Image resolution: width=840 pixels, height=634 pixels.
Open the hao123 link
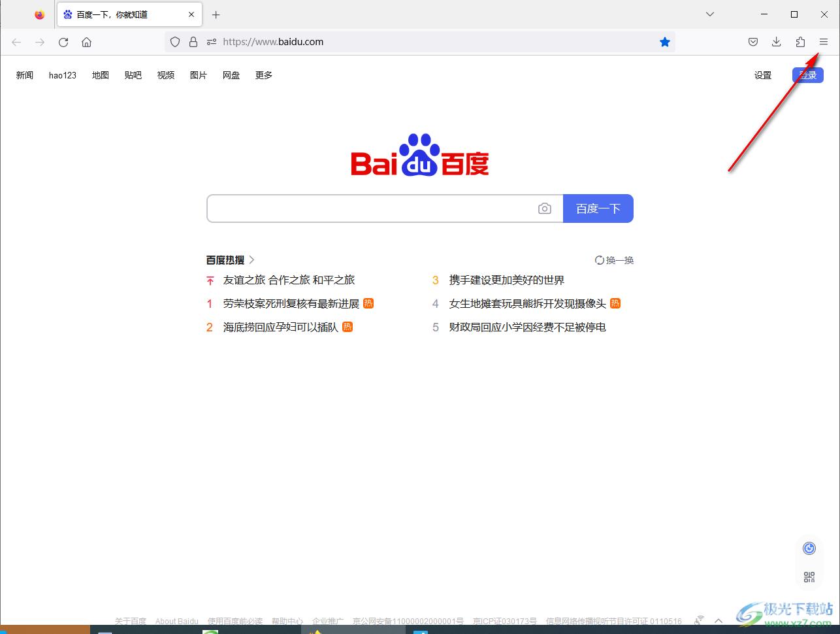[63, 75]
